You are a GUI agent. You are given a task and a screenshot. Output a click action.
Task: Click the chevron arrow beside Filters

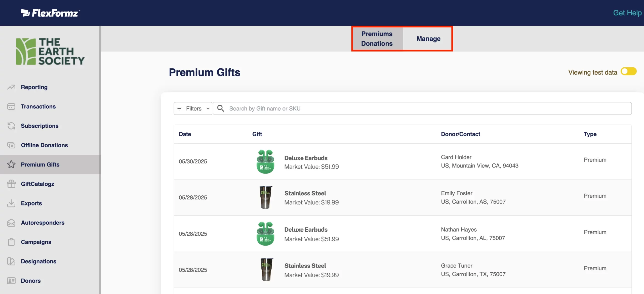[208, 109]
